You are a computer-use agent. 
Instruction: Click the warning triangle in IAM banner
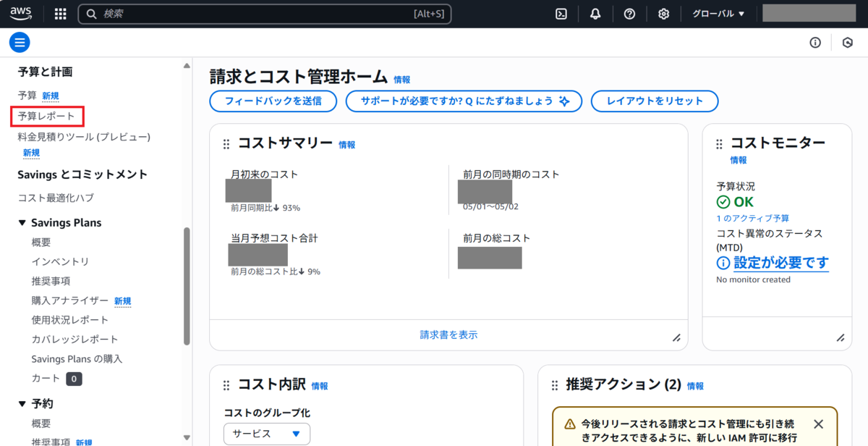[570, 424]
